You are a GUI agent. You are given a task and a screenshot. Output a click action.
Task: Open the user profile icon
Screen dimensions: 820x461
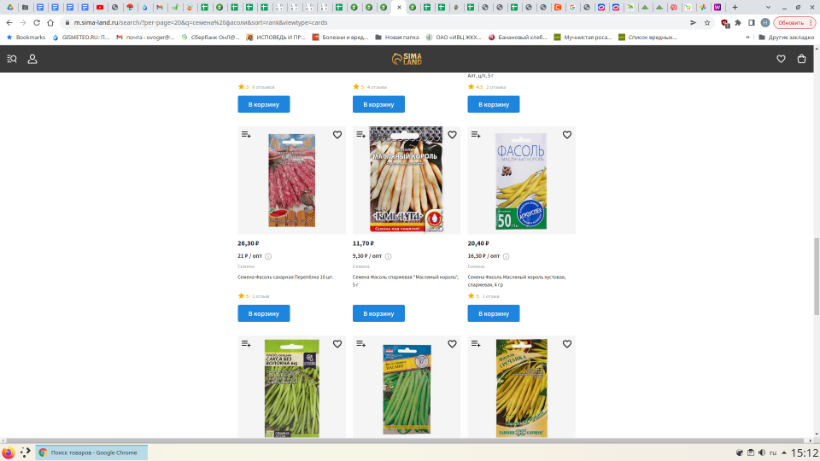click(x=32, y=59)
